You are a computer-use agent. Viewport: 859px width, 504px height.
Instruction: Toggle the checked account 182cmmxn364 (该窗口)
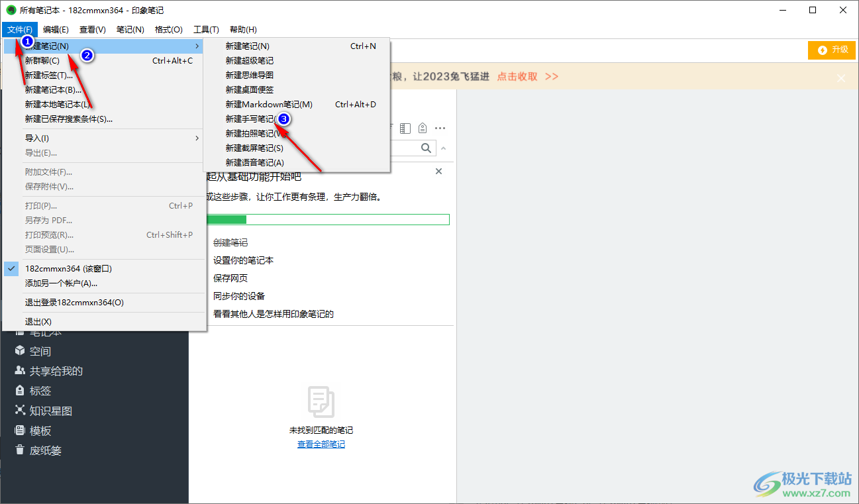click(105, 269)
